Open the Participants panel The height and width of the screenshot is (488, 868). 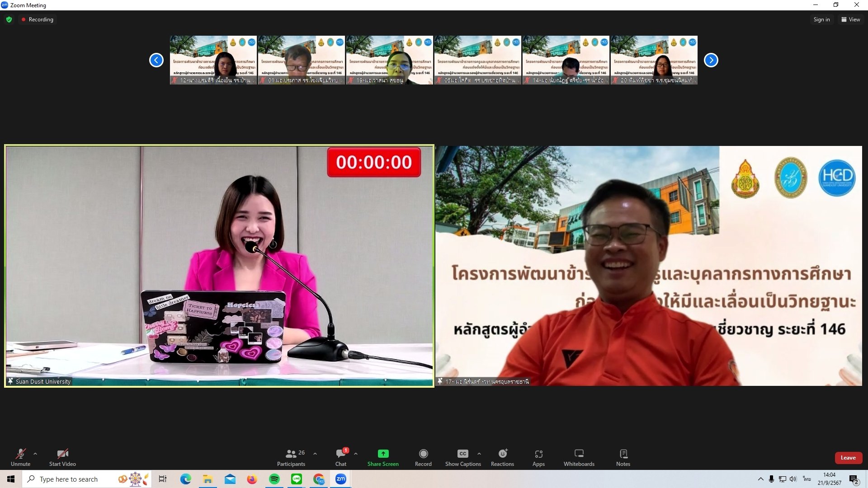(x=291, y=457)
